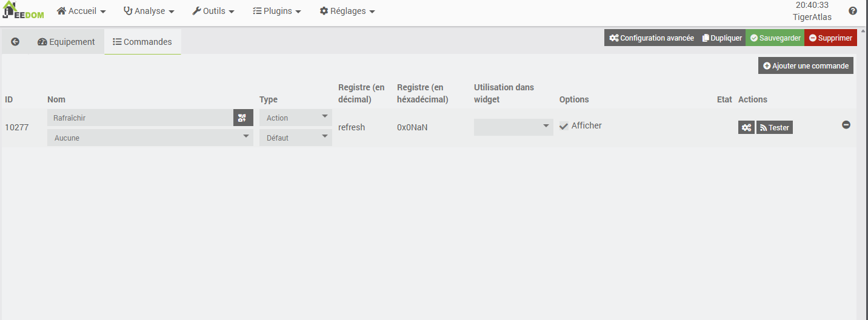The height and width of the screenshot is (320, 868).
Task: Open command configuration gears icon
Action: click(x=746, y=127)
